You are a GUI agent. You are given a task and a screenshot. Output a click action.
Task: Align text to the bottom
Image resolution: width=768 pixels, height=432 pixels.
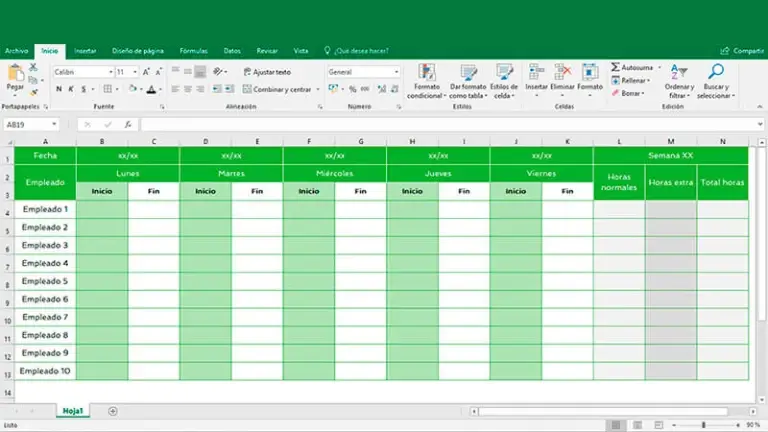point(200,72)
